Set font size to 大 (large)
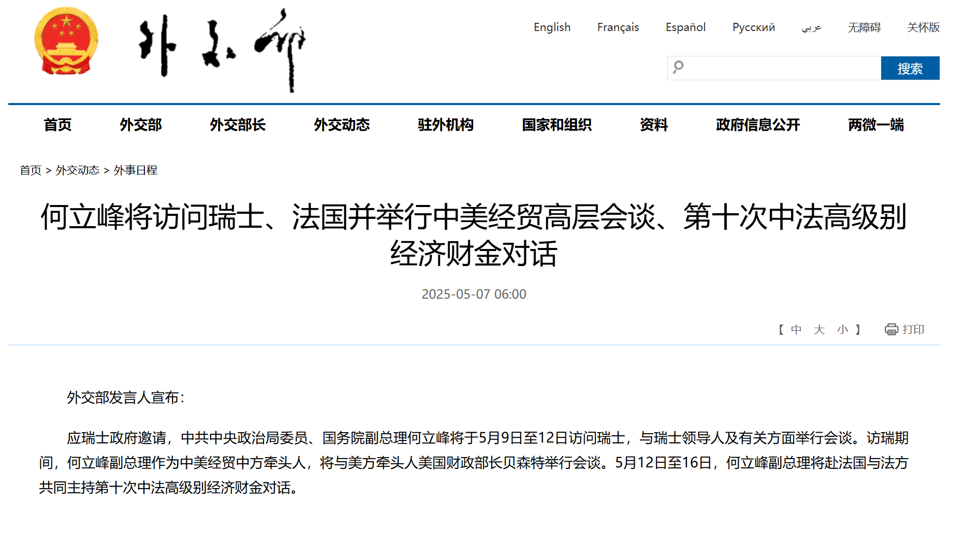The height and width of the screenshot is (544, 980). click(819, 330)
